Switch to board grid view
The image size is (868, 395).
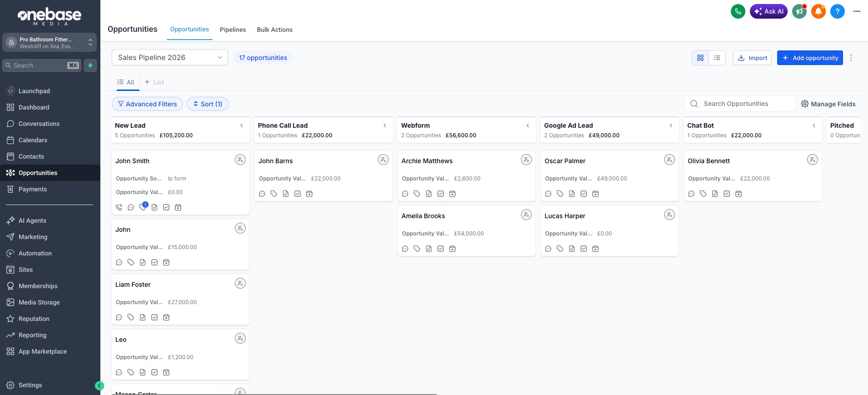pos(700,58)
